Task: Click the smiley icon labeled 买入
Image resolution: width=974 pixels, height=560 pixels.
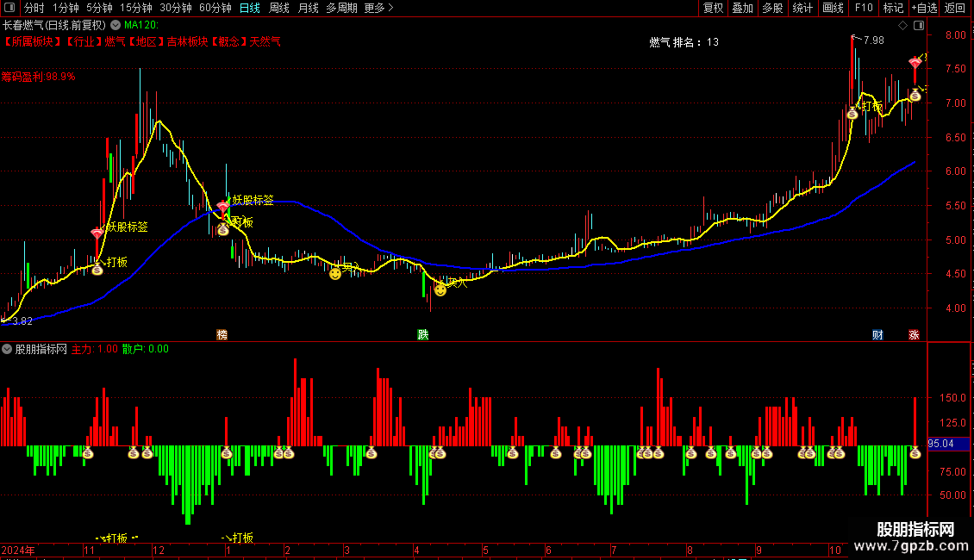Action: click(x=440, y=289)
